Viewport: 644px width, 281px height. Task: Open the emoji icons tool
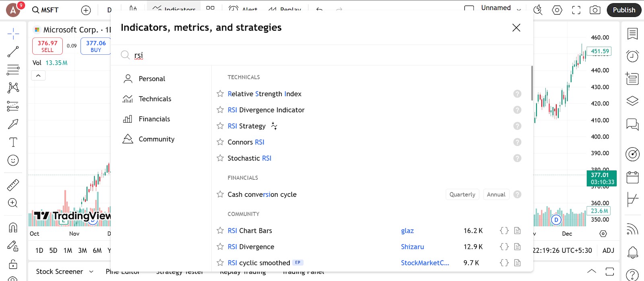coord(13,160)
